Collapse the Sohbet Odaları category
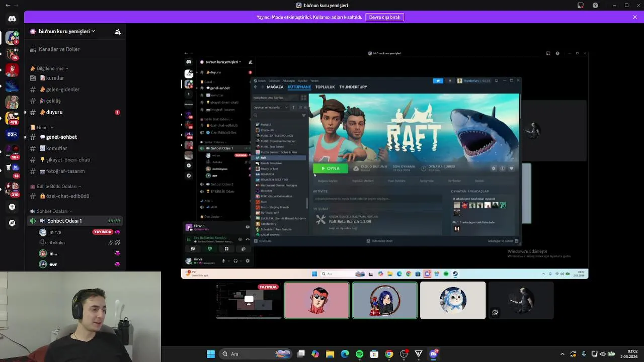644x362 pixels. [x=50, y=211]
